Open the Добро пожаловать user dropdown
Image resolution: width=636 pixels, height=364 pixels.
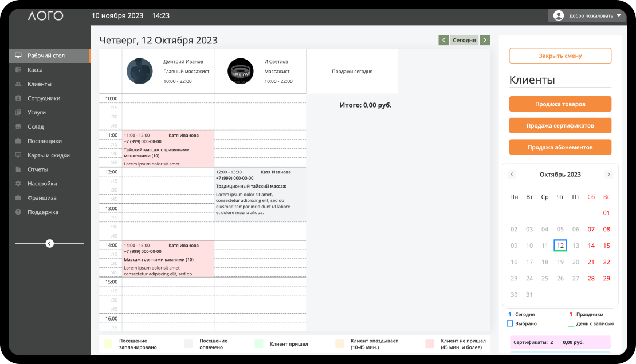tap(587, 15)
